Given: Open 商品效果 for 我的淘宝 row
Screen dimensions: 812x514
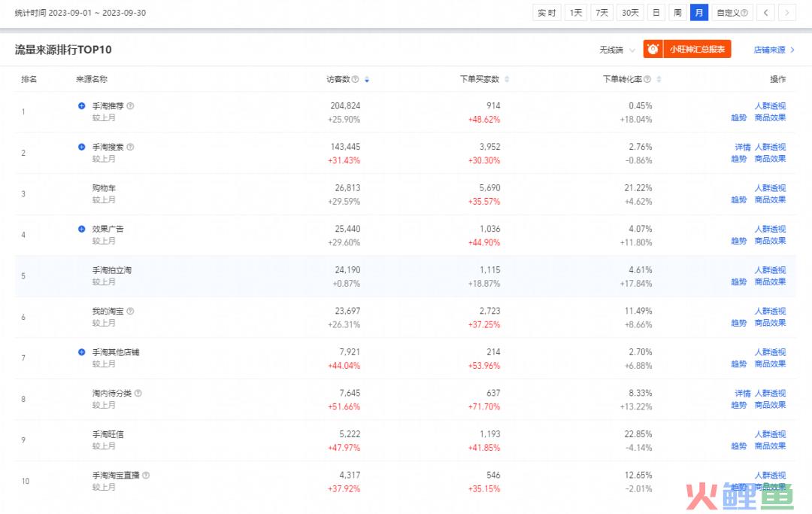Looking at the screenshot, I should [x=770, y=323].
